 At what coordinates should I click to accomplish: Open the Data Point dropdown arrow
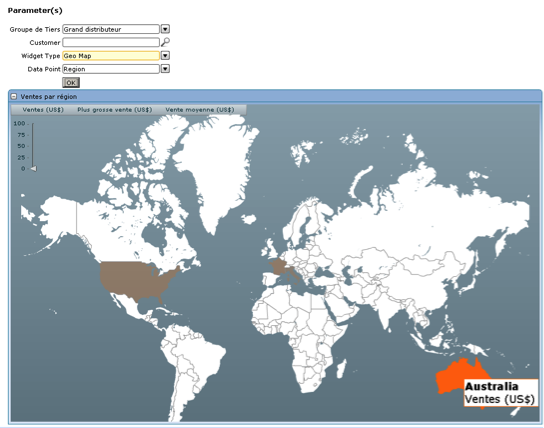click(165, 69)
